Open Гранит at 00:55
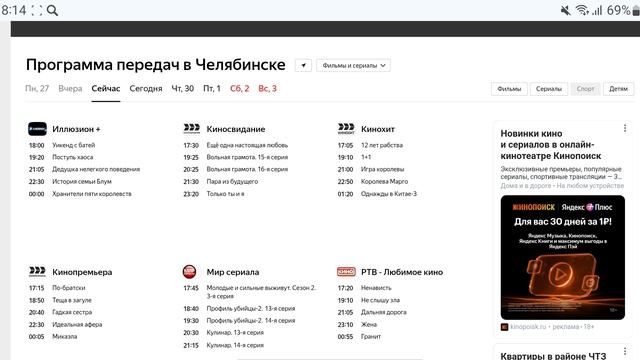The width and height of the screenshot is (640, 360). (371, 337)
